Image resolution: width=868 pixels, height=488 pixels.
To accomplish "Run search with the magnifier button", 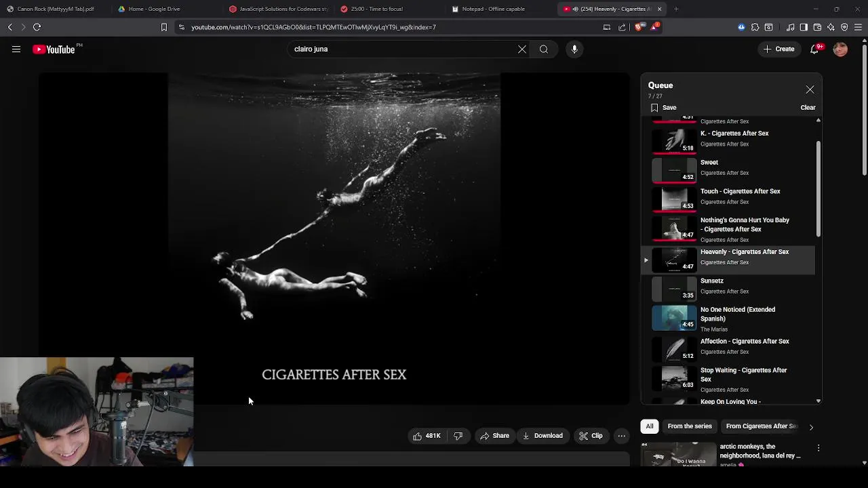I will tap(544, 49).
